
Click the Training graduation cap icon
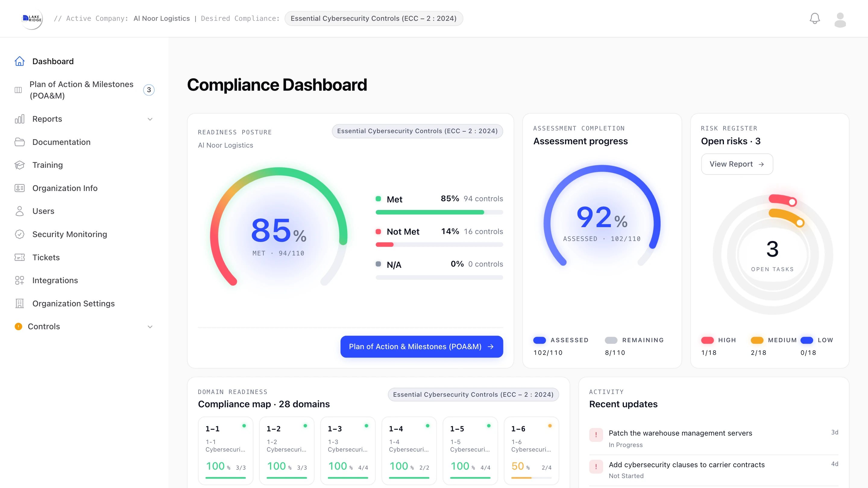pos(20,165)
